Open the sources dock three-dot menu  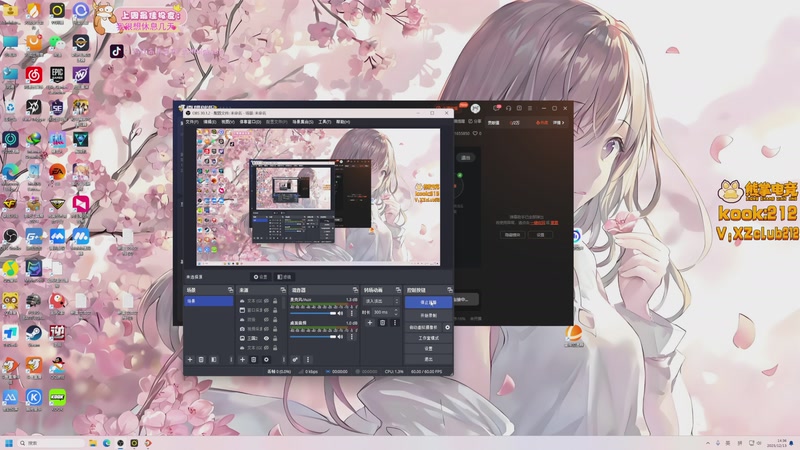(x=284, y=360)
